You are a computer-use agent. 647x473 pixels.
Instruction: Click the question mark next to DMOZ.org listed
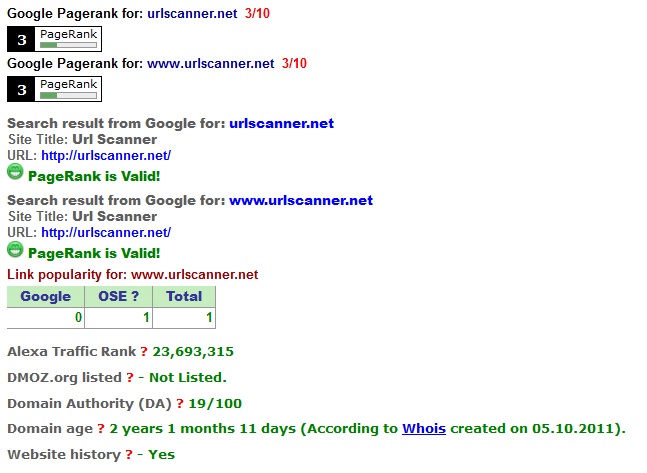(130, 378)
